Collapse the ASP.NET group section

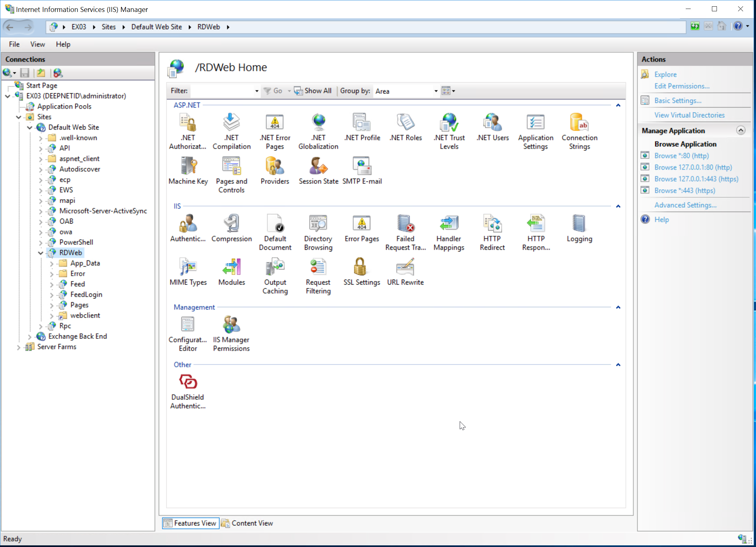618,105
